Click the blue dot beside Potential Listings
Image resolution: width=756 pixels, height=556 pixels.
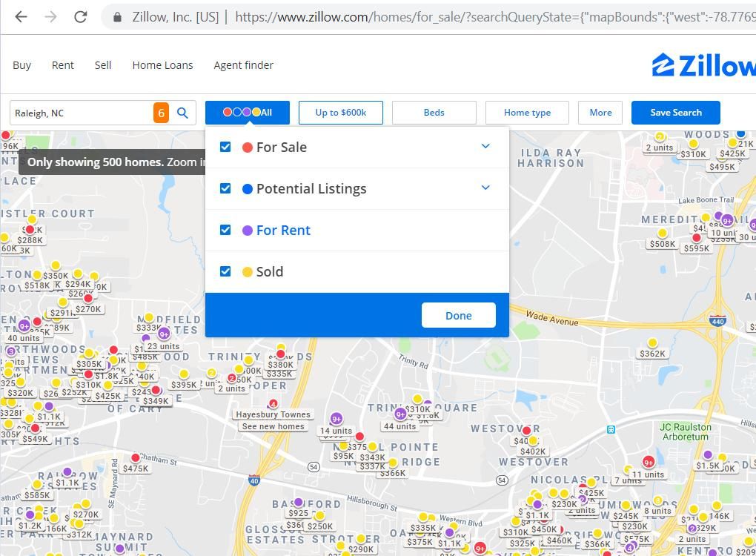pyautogui.click(x=248, y=189)
